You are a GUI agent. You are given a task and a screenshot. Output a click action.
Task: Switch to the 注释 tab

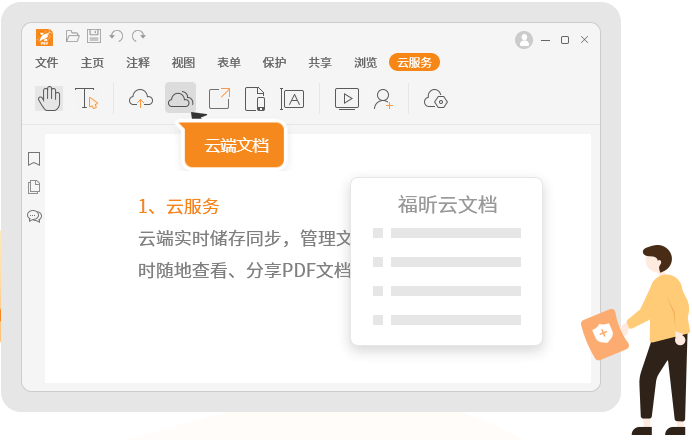coord(138,63)
